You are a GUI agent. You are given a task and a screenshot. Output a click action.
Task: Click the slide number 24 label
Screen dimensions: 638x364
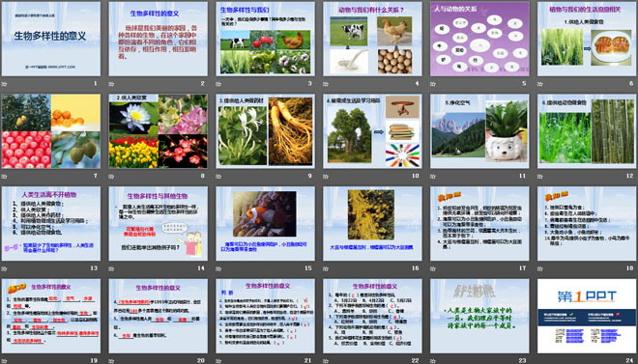pyautogui.click(x=630, y=360)
